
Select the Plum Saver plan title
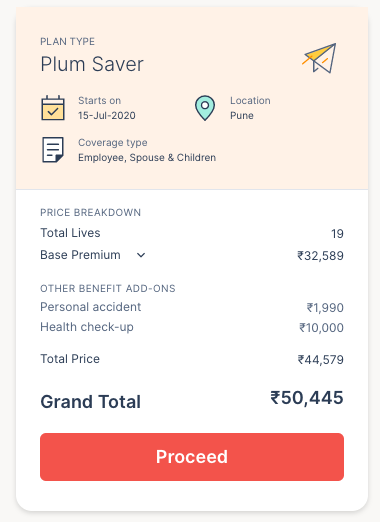pyautogui.click(x=92, y=64)
